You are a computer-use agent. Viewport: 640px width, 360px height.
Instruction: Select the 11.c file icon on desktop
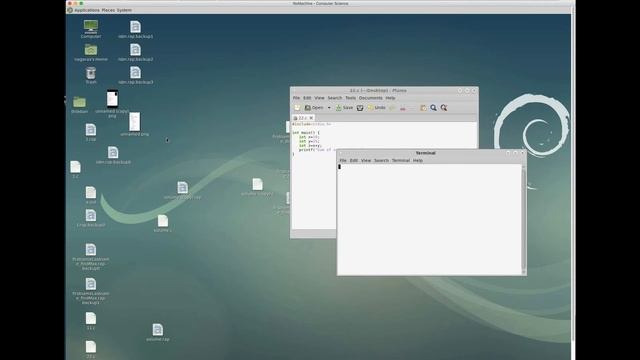(x=91, y=318)
